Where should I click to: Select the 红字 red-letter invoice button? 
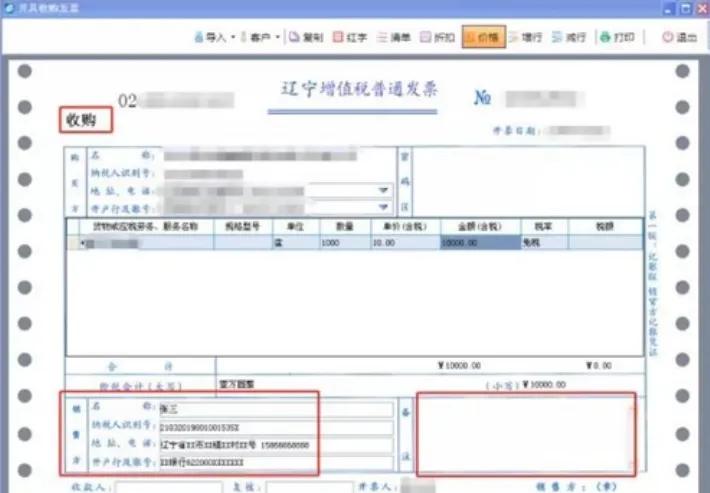click(x=350, y=37)
